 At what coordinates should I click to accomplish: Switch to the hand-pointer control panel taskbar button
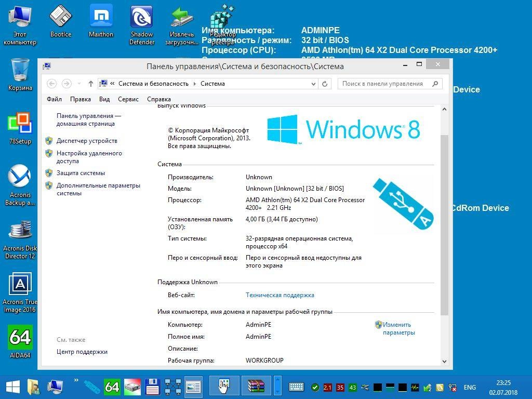point(224,387)
